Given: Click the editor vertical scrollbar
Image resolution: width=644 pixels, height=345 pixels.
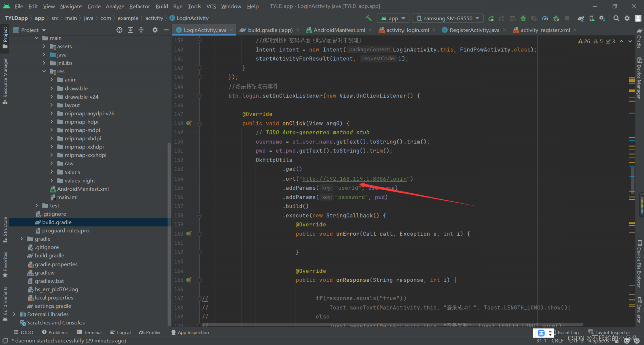Looking at the screenshot, I should pos(632,181).
